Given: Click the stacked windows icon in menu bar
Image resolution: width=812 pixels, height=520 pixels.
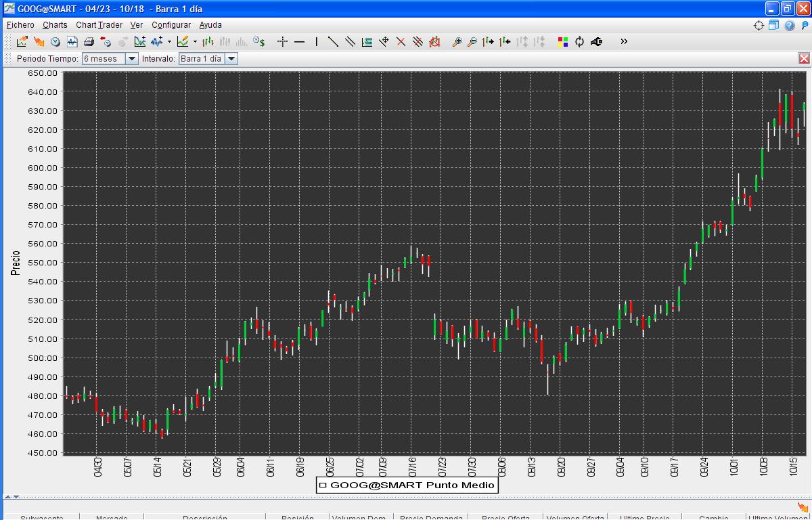Looking at the screenshot, I should point(773,26).
